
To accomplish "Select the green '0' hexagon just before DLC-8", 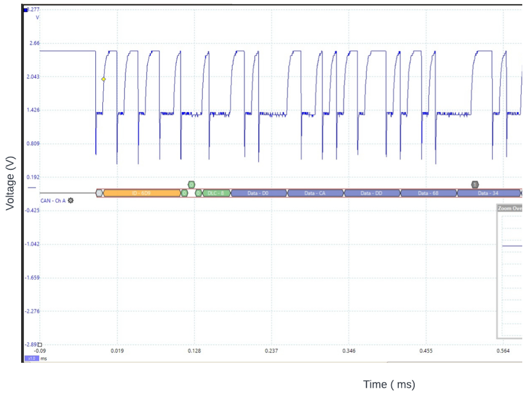I will (198, 193).
